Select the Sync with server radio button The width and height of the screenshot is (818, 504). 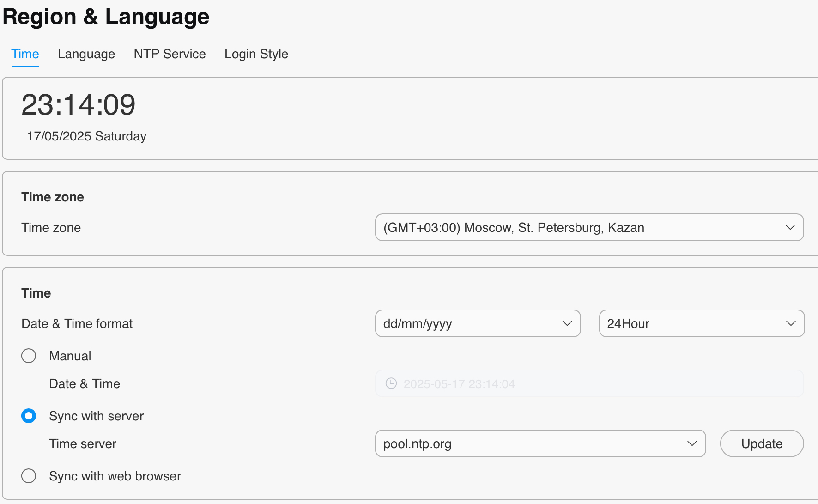click(x=29, y=416)
